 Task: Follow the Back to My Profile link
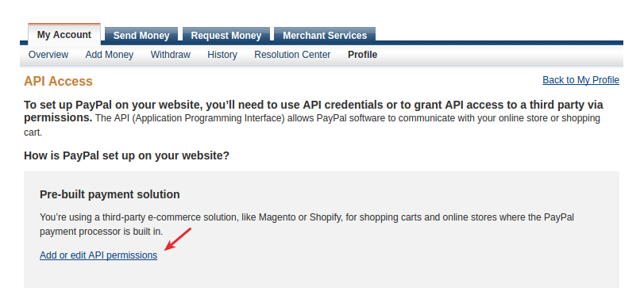point(580,80)
